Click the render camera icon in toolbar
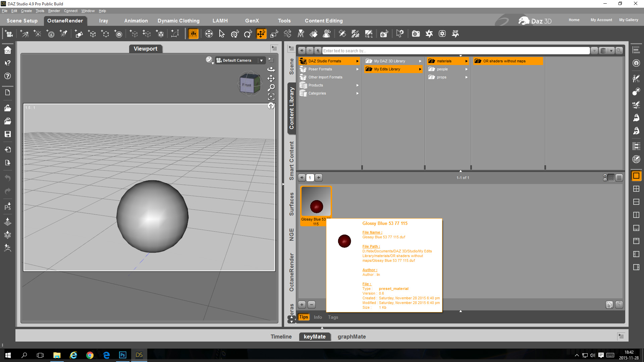644x362 pixels. click(416, 34)
